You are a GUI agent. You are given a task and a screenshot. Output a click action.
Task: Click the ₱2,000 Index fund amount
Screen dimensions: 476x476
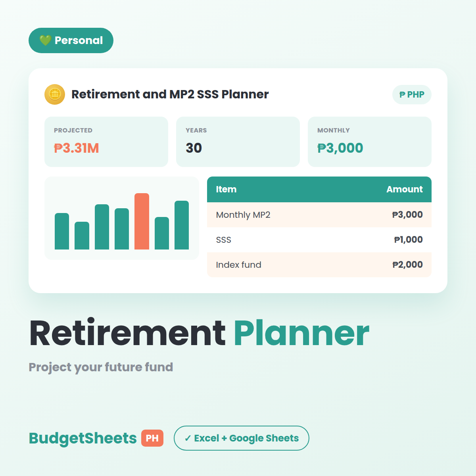[x=407, y=265]
